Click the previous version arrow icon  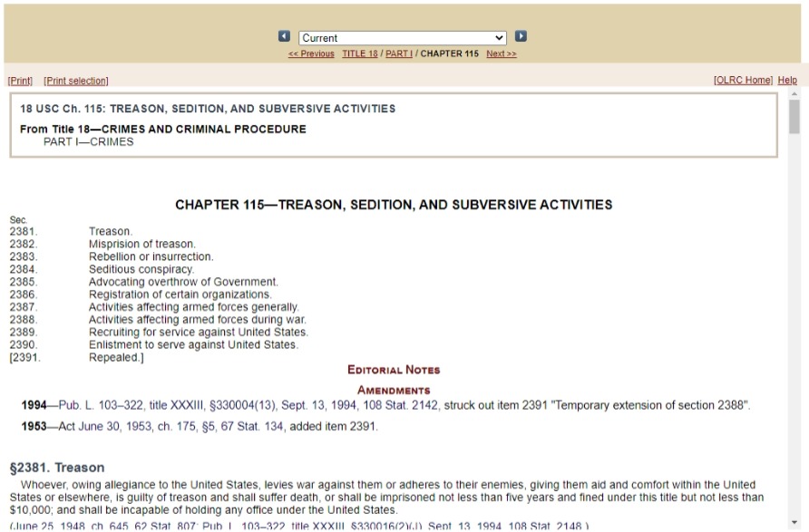point(284,36)
